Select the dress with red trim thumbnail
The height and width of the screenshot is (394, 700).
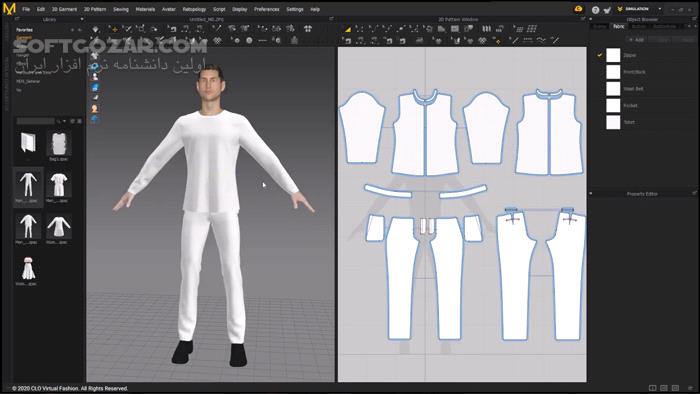tap(28, 269)
